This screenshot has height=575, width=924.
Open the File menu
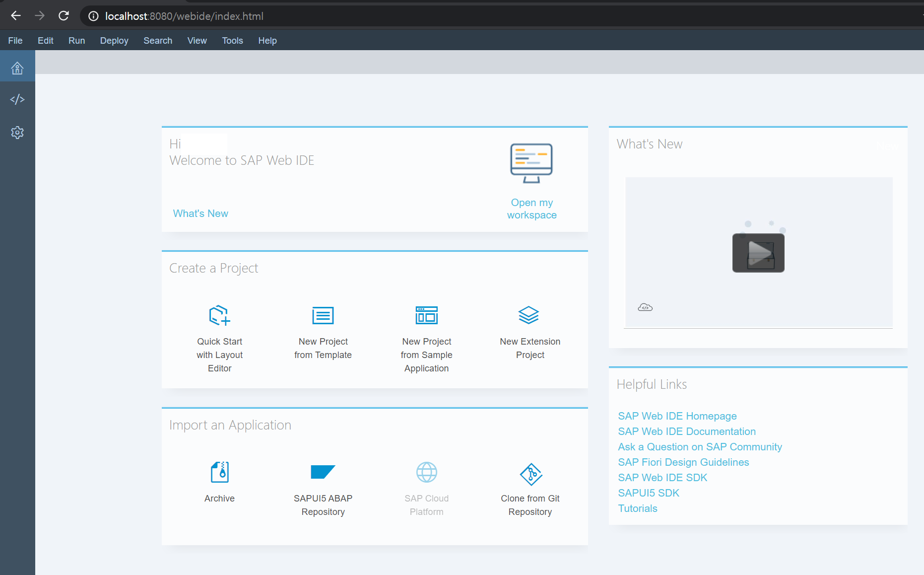tap(15, 41)
